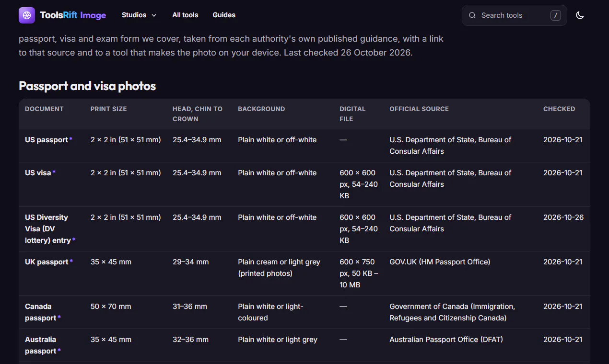Screen dimensions: 609x364
Task: Open the US Diversity Visa entry link
Action: click(50, 229)
